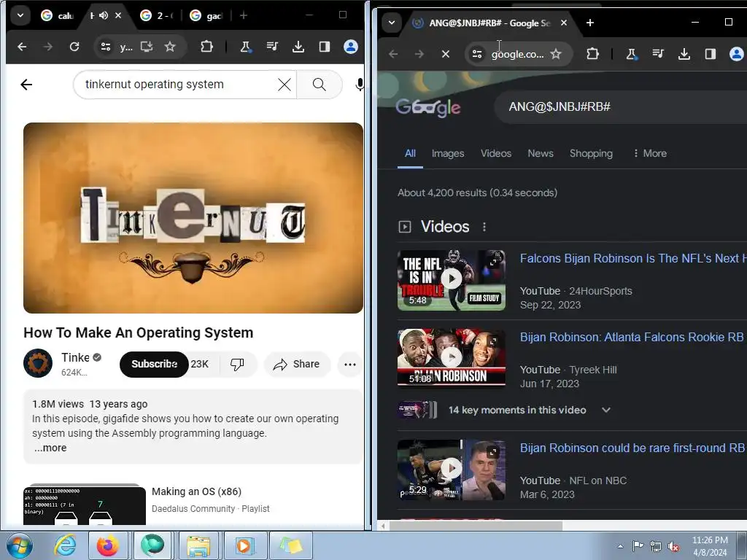Open the More search filters dropdown
Viewport: 747px width, 560px height.
click(650, 153)
